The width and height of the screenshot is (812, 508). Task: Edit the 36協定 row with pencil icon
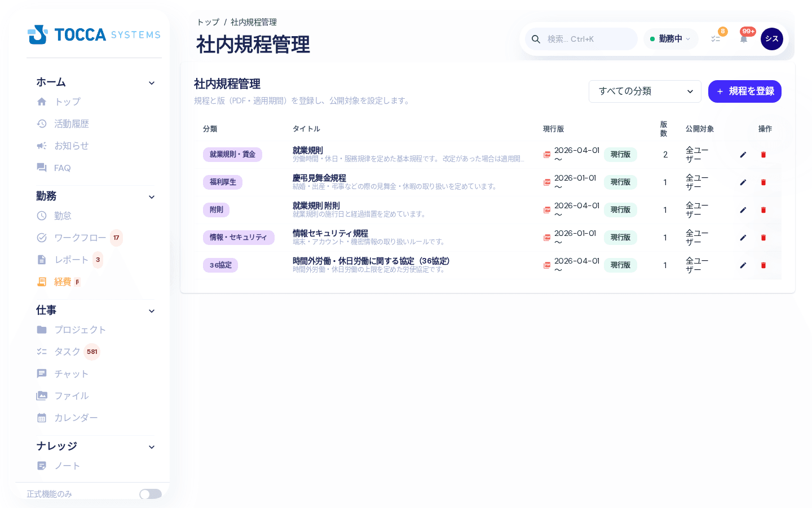point(743,265)
